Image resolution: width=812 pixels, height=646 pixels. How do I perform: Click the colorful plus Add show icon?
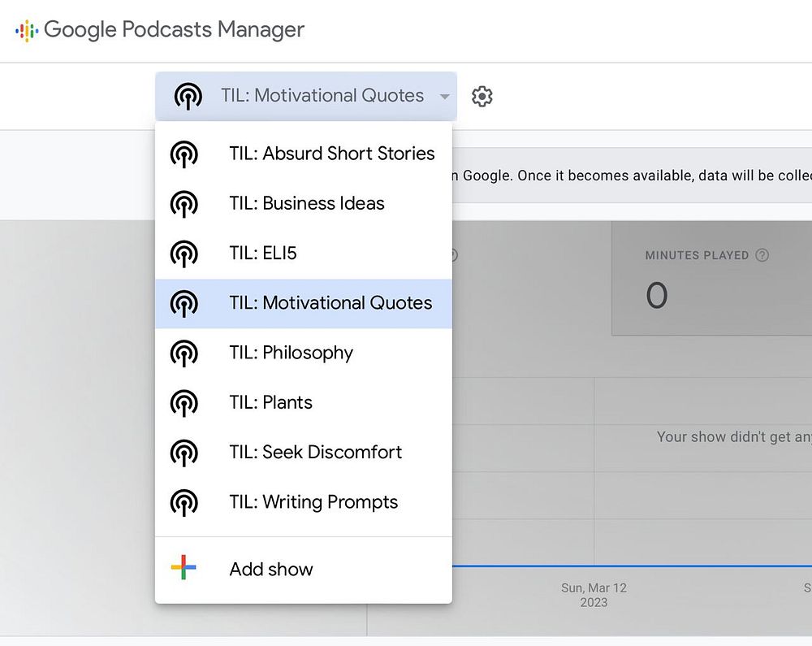tap(184, 568)
